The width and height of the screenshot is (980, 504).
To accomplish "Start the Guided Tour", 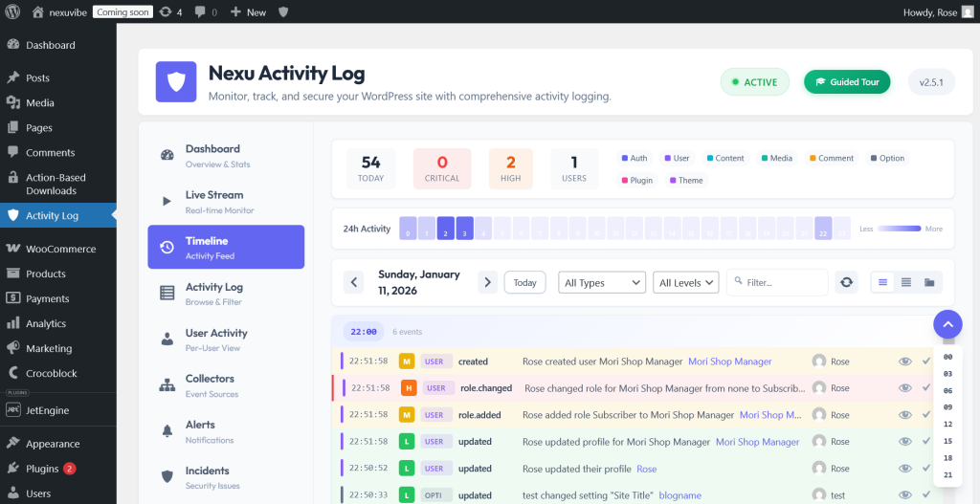I will click(x=847, y=82).
